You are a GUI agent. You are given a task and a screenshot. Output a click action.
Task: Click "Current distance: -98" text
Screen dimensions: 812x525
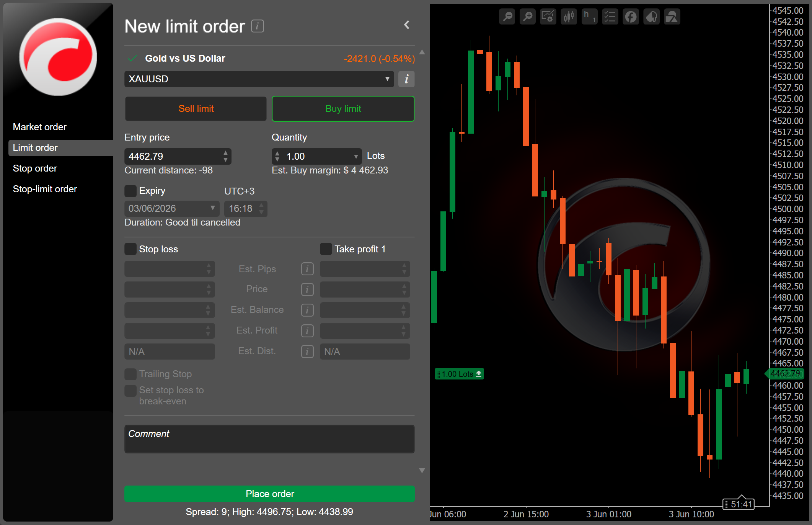click(169, 170)
